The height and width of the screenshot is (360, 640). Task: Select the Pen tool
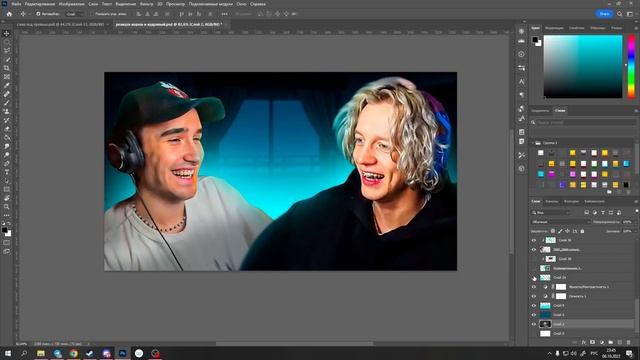pyautogui.click(x=7, y=163)
